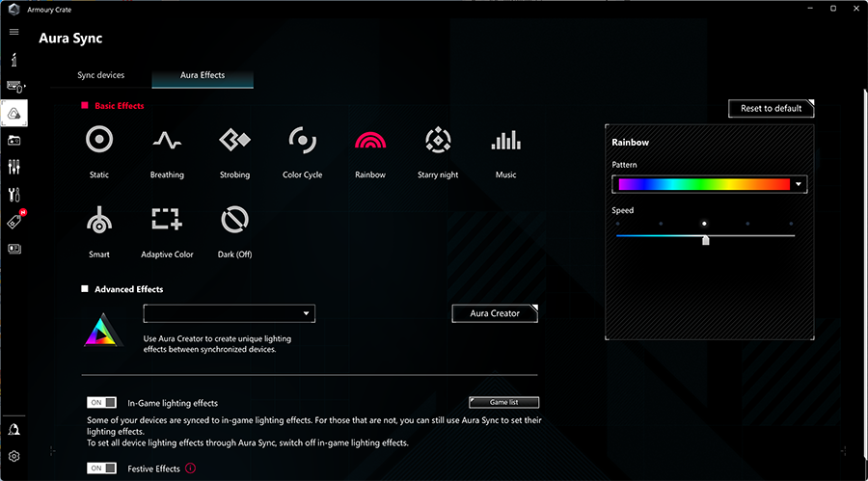The width and height of the screenshot is (868, 481).
Task: Pick the Color Cycle effect icon
Action: [302, 141]
